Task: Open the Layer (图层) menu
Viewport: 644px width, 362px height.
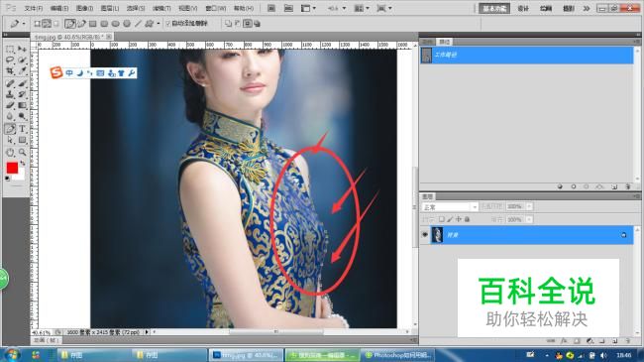Action: coord(110,8)
